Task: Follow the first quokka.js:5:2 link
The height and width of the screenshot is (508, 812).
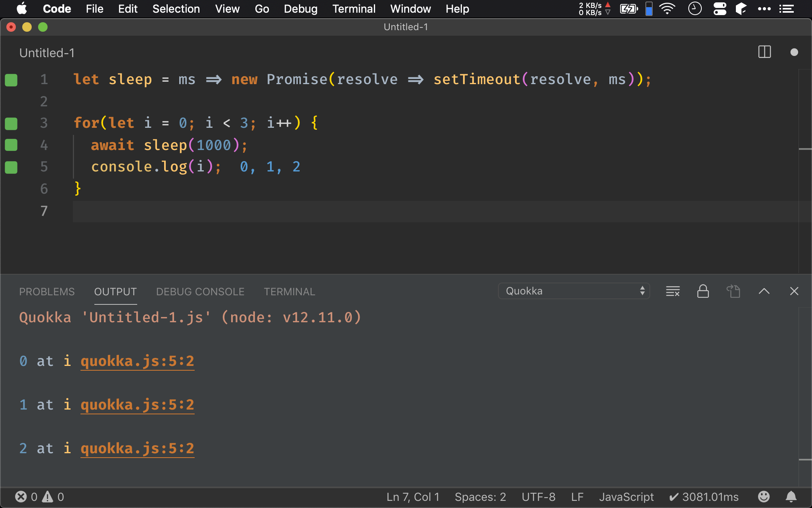Action: (137, 361)
